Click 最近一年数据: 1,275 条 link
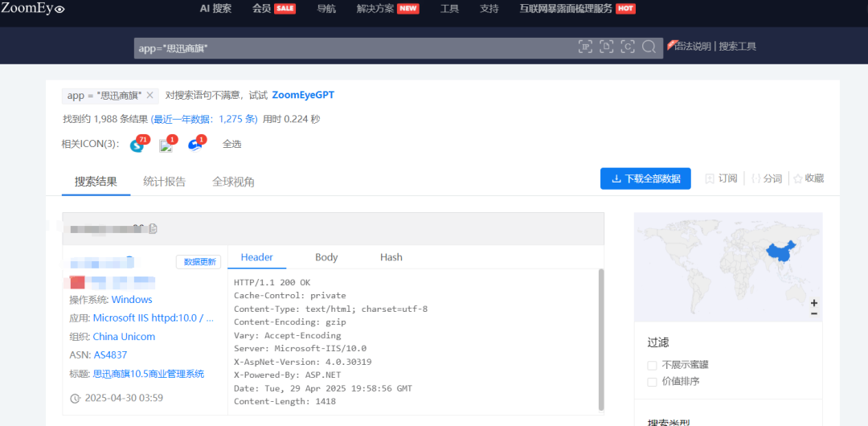Screen dimensions: 868x426 (x=204, y=119)
